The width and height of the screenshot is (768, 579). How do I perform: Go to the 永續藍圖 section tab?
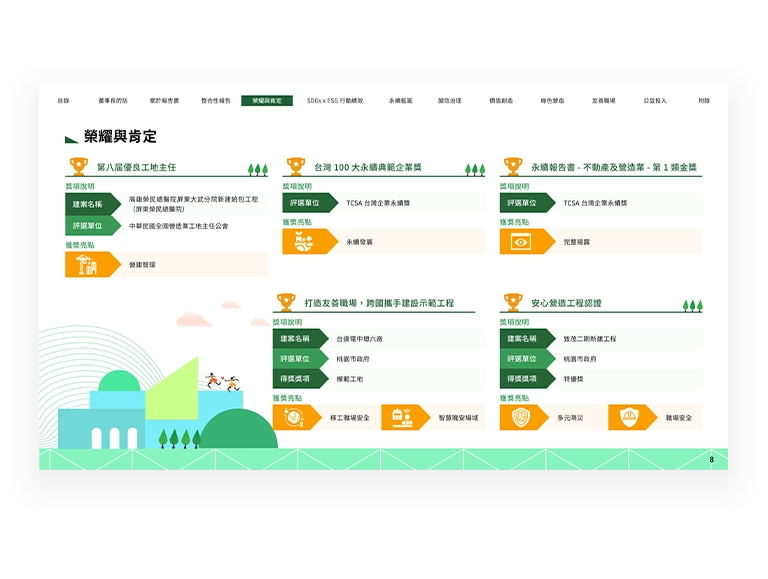401,100
